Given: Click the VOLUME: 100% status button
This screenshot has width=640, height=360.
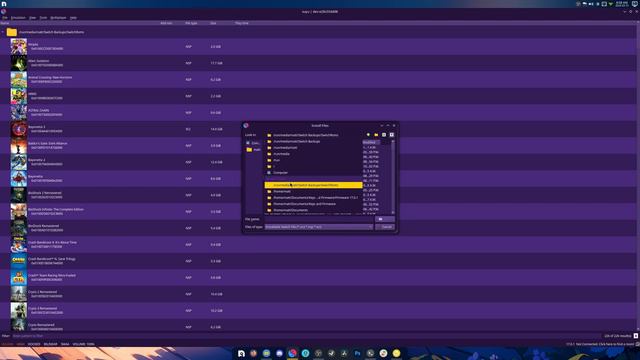Looking at the screenshot, I should pos(83,344).
